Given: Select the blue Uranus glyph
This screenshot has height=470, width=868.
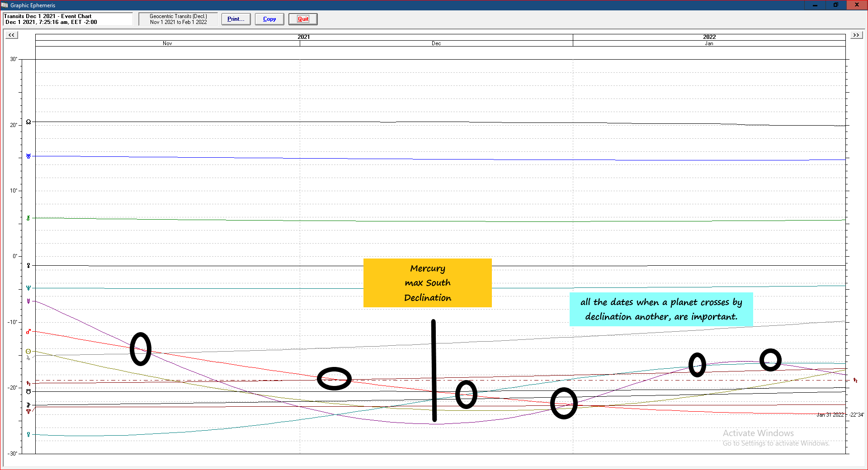Looking at the screenshot, I should (28, 156).
